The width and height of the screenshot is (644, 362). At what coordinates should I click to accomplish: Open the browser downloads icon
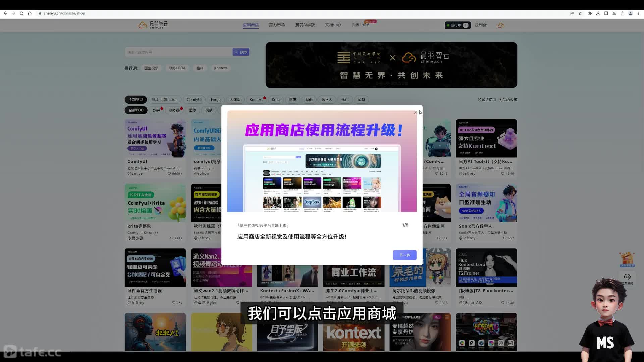click(598, 13)
